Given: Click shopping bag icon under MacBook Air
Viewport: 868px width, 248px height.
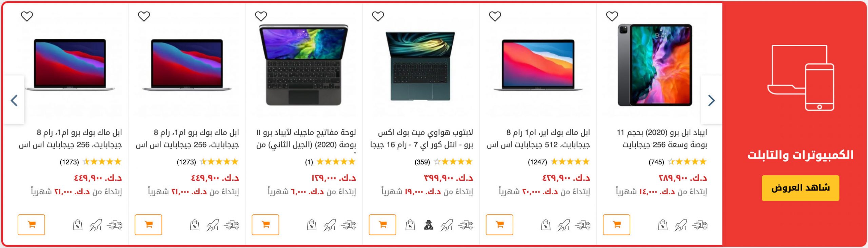Looking at the screenshot, I should point(546,225).
